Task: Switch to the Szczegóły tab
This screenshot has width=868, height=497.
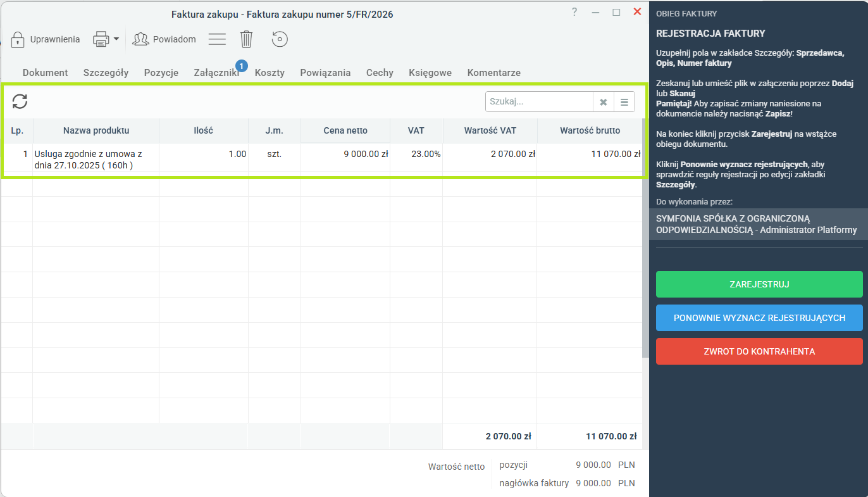Action: 106,73
